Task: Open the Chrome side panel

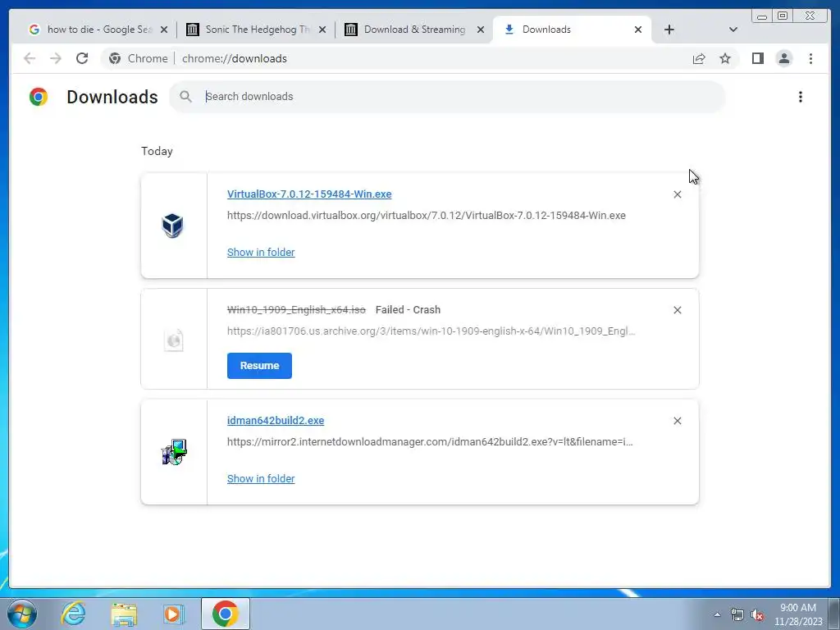Action: (x=757, y=58)
